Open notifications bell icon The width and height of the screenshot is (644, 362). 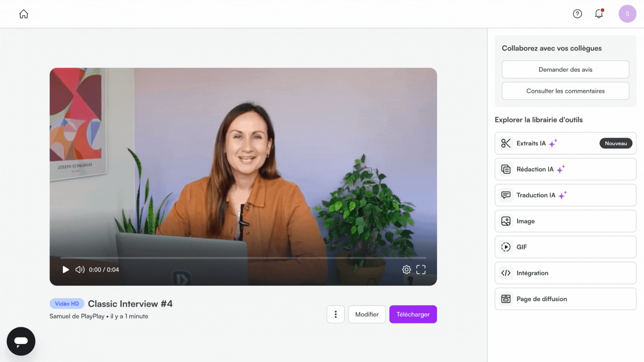(x=599, y=14)
